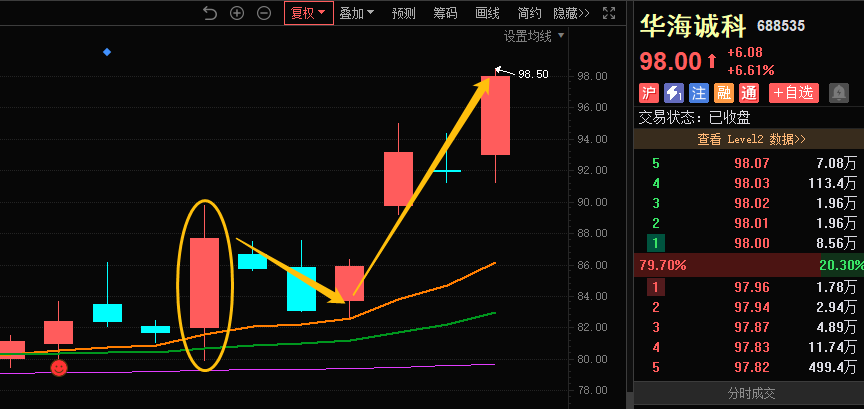This screenshot has height=409, width=864.
Task: Click the +6.61% change percentage
Action: [751, 71]
